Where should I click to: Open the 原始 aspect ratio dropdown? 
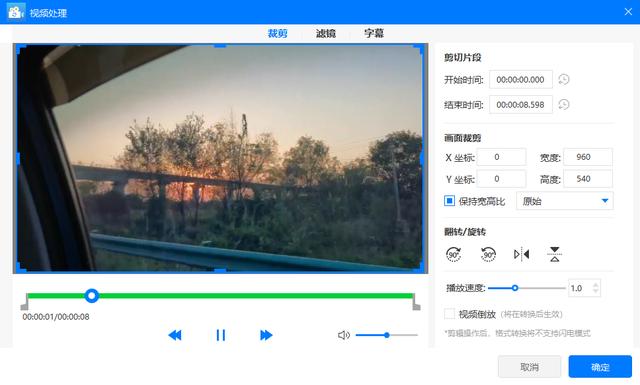pyautogui.click(x=564, y=201)
